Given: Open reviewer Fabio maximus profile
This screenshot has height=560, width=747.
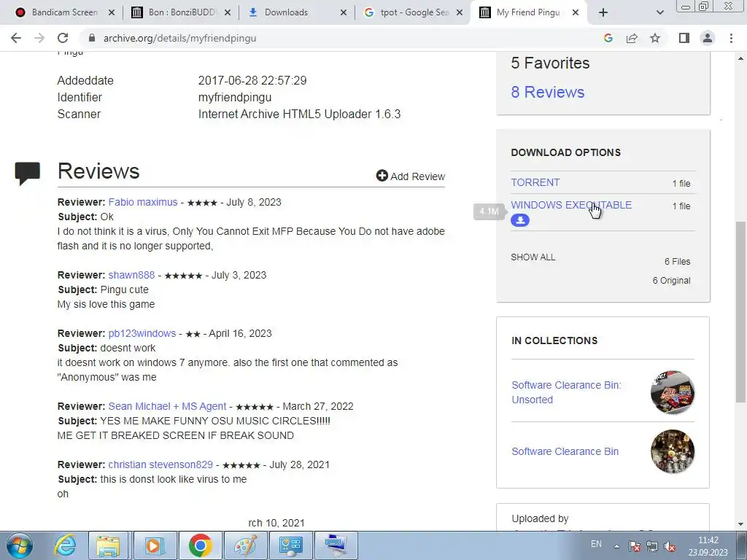Looking at the screenshot, I should (143, 202).
